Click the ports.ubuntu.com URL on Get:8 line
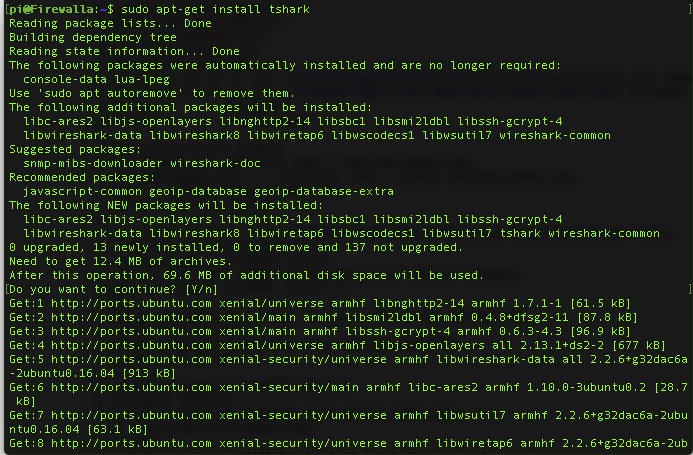The height and width of the screenshot is (455, 693). (131, 443)
